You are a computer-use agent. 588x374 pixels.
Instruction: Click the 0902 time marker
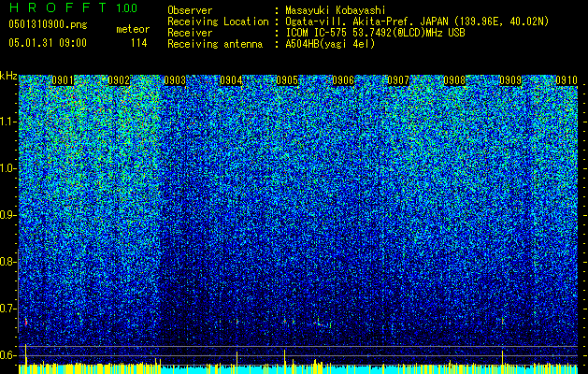point(119,80)
